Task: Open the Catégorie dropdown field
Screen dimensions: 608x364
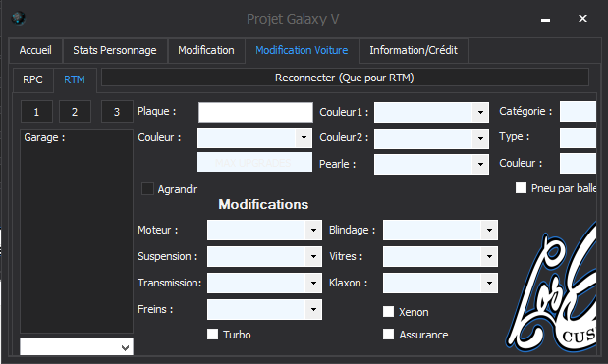Action: coord(578,112)
